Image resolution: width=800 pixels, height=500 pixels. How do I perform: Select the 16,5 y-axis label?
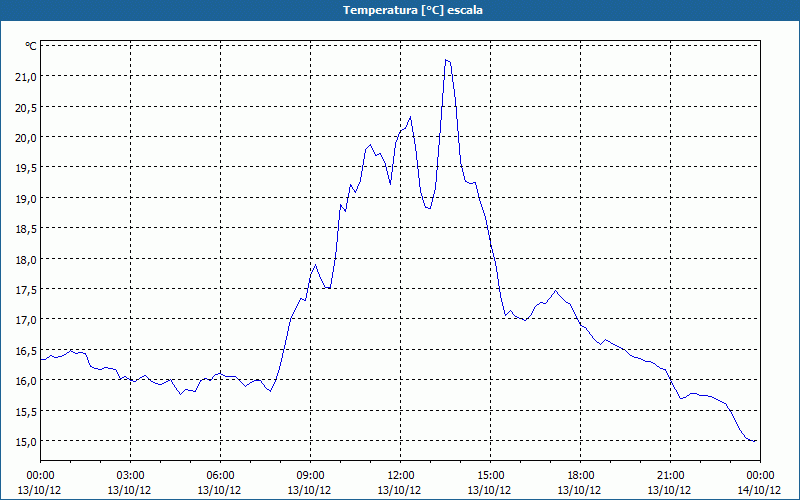point(27,351)
